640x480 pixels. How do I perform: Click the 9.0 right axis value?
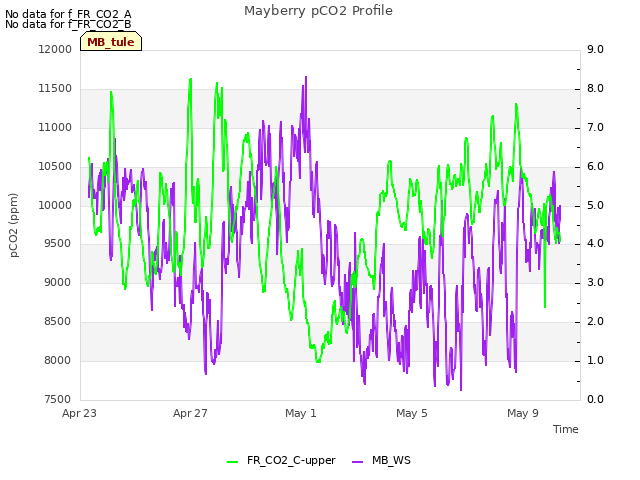[595, 49]
